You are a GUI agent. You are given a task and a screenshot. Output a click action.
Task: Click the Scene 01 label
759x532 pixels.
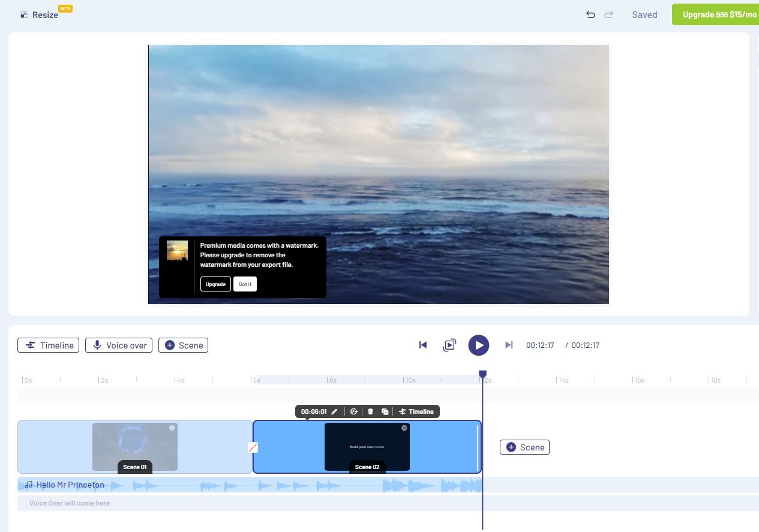135,467
